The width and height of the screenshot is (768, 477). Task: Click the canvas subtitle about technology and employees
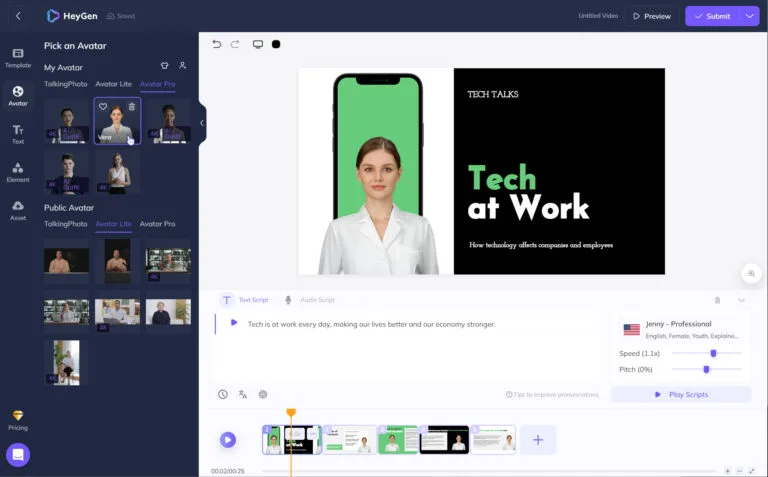[541, 245]
